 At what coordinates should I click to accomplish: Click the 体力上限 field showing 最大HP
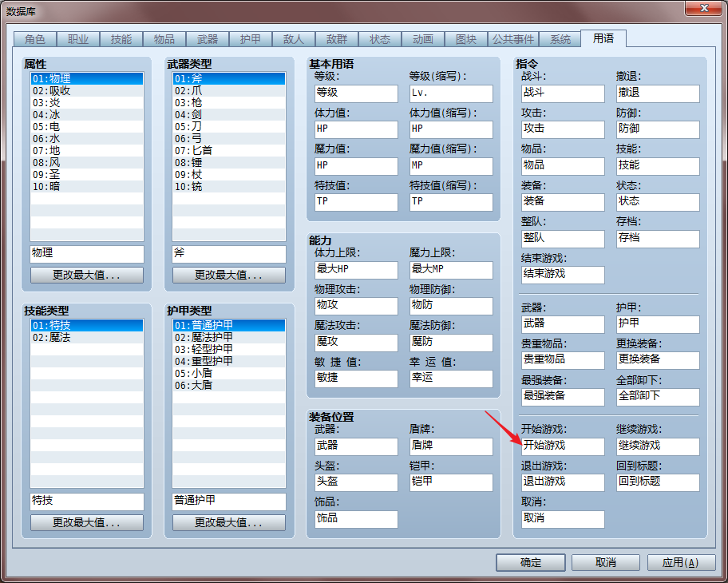(x=356, y=270)
